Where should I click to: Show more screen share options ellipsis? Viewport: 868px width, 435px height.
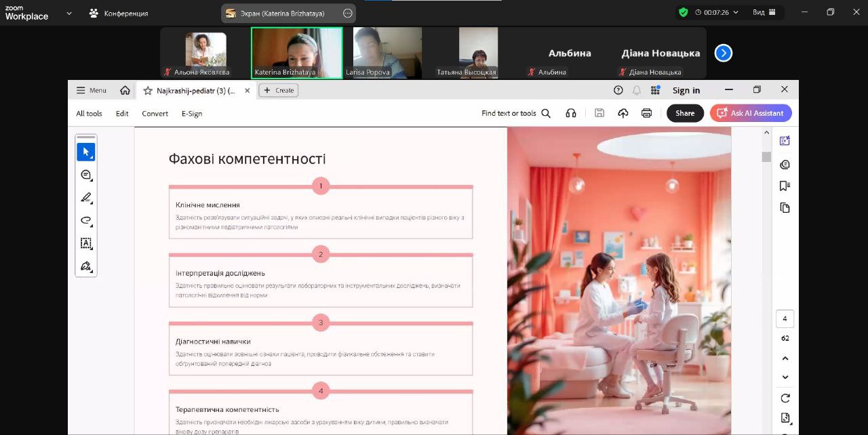pos(347,13)
